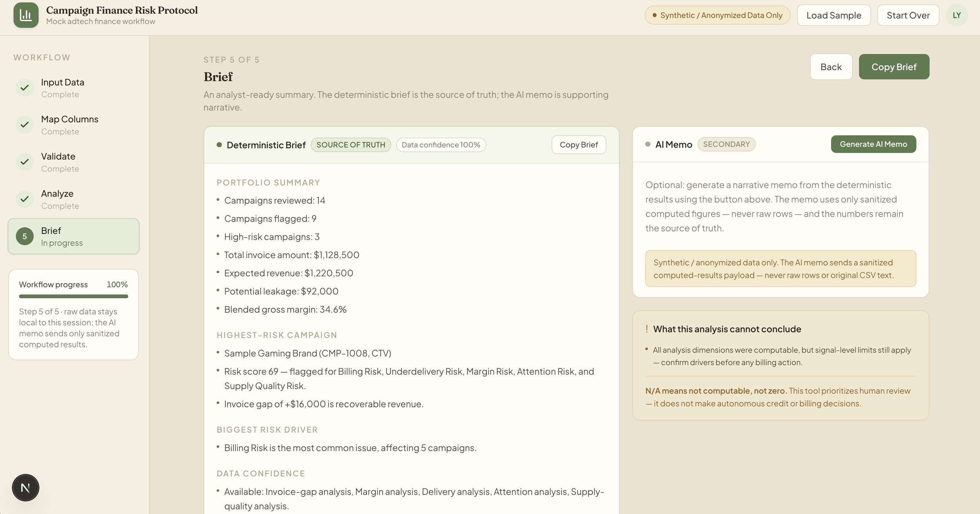Click "Potential leakage: $92,000" line

[x=281, y=291]
